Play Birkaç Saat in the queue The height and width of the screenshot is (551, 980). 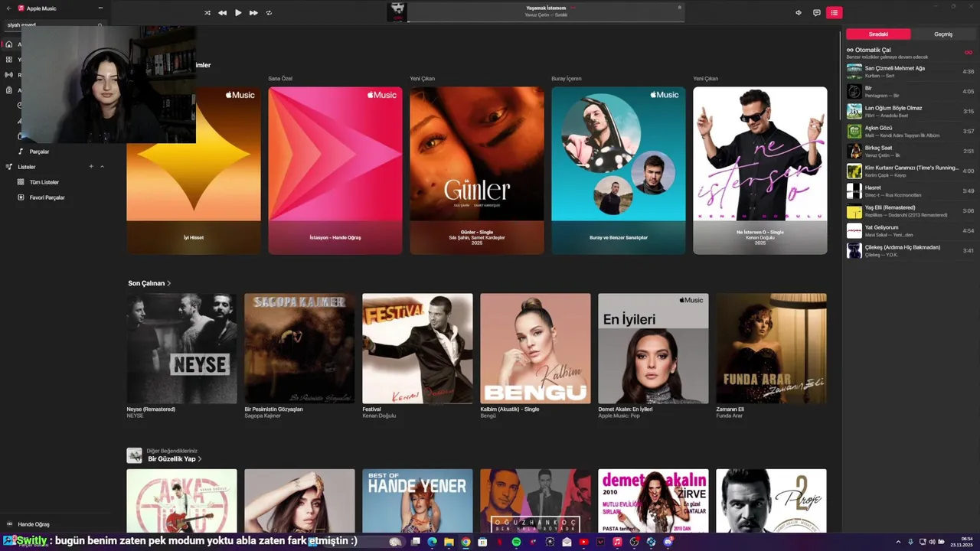910,151
